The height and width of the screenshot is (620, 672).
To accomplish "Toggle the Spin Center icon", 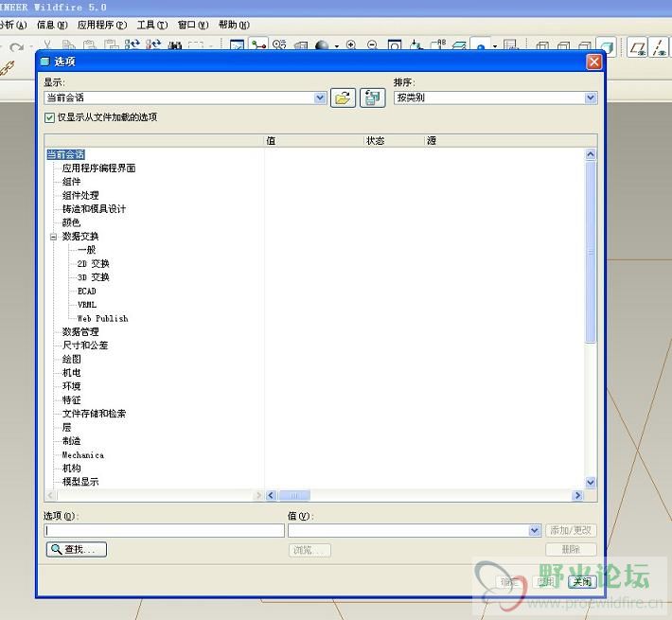I will pos(258,45).
